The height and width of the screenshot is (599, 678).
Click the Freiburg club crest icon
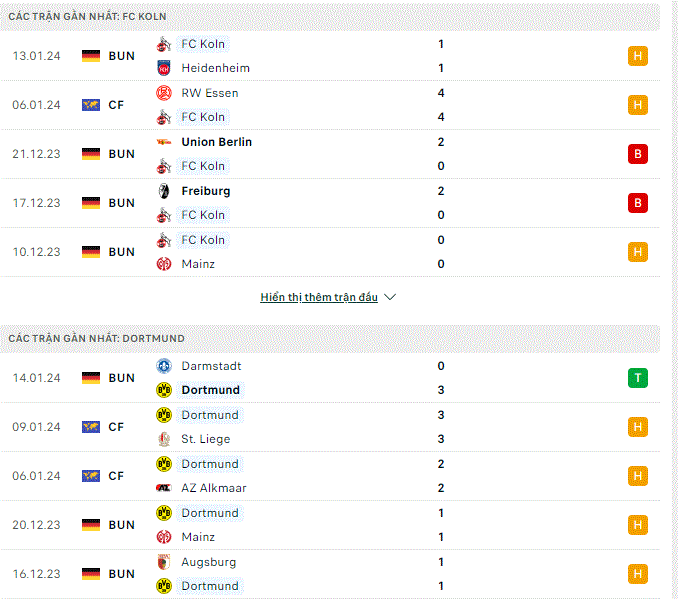(x=164, y=191)
